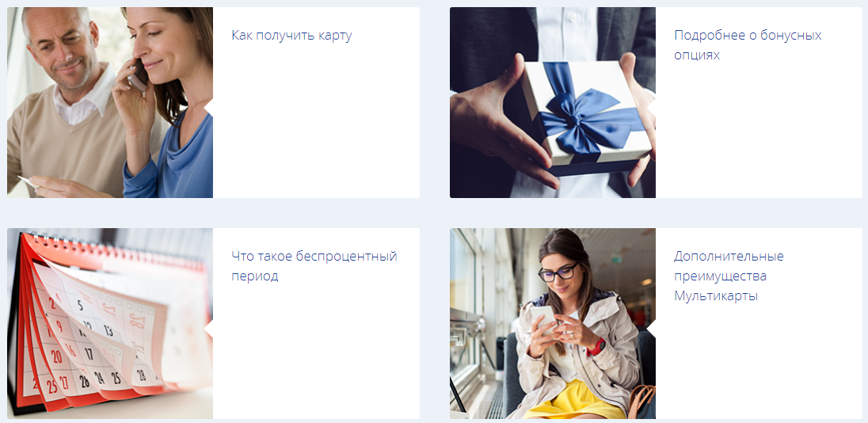Open "Что такое беспроцентный период" link

coord(314,266)
